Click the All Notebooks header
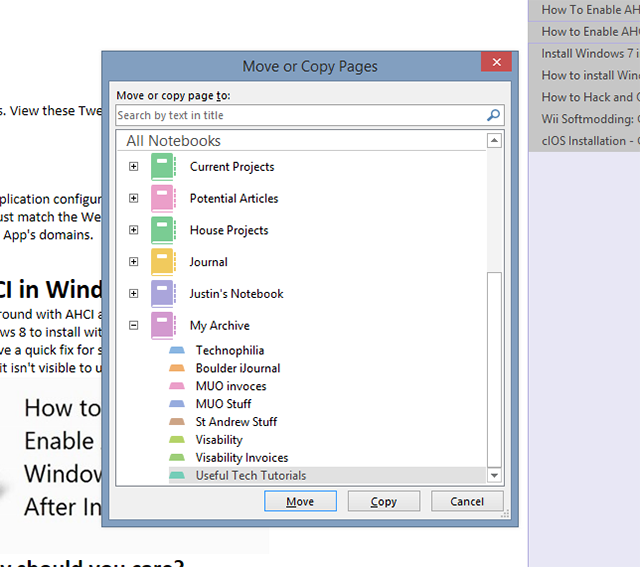Image resolution: width=640 pixels, height=567 pixels. pyautogui.click(x=173, y=141)
